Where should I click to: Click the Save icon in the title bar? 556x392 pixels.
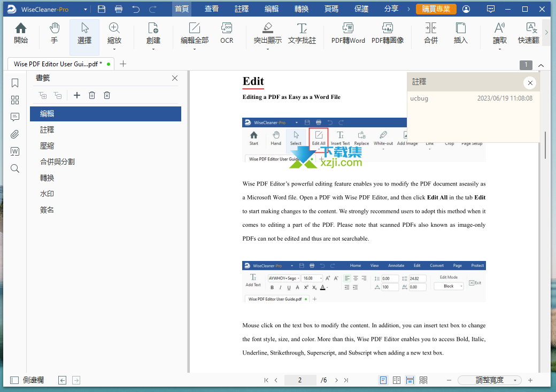point(102,9)
